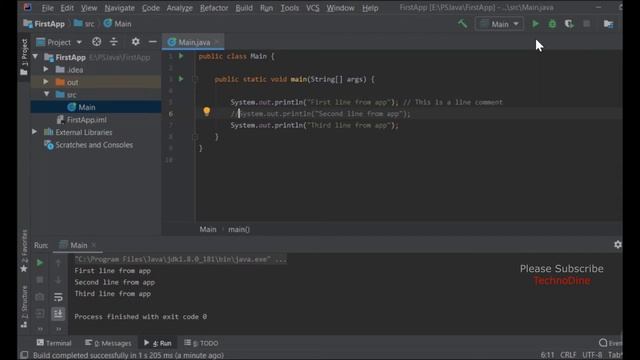Click run gutter arrow beside class Main
The image size is (640, 360).
click(x=181, y=56)
